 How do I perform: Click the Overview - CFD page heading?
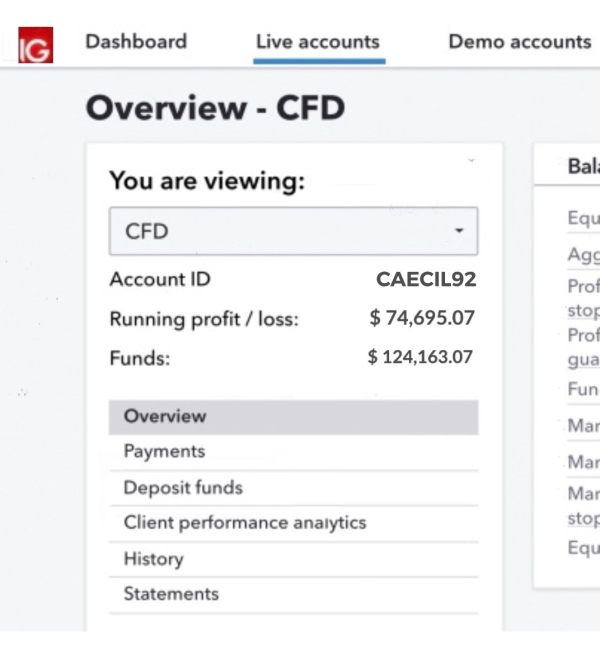[x=215, y=108]
